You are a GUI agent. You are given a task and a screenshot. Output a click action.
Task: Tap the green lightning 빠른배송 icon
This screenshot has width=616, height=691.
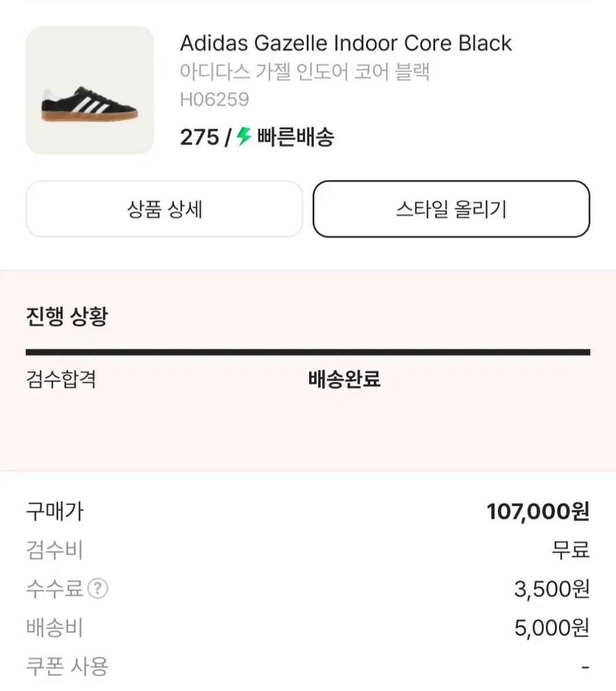coord(244,136)
